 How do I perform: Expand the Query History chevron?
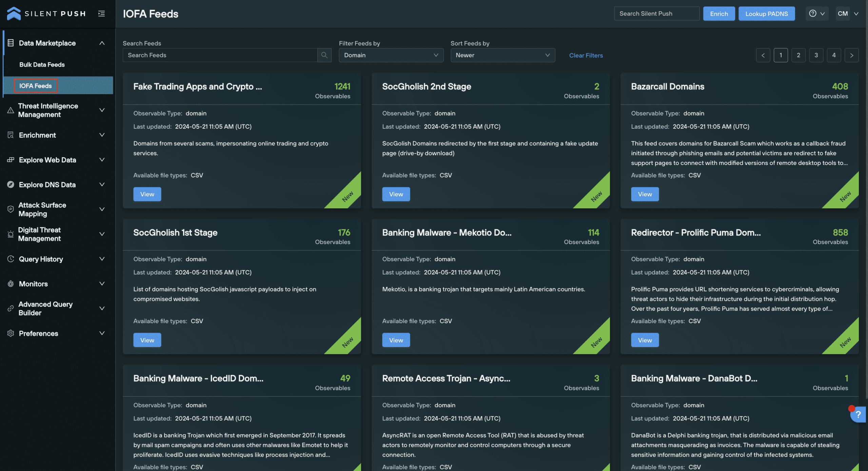(102, 259)
